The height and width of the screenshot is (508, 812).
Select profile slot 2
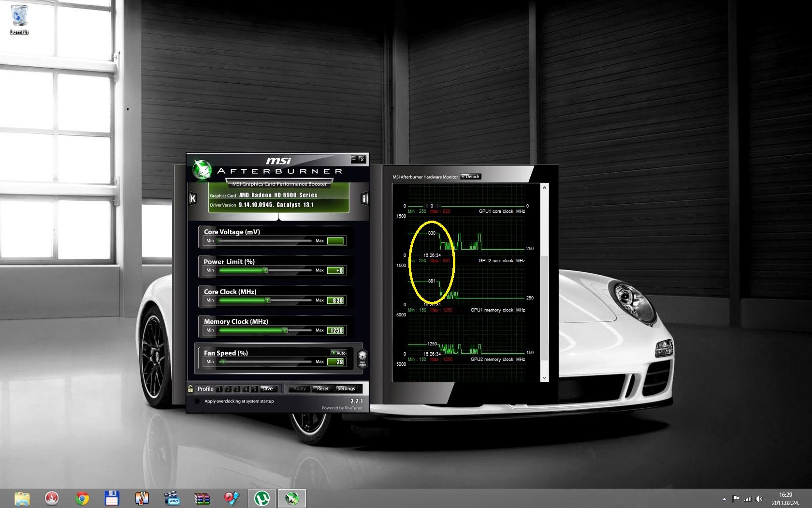click(x=228, y=389)
